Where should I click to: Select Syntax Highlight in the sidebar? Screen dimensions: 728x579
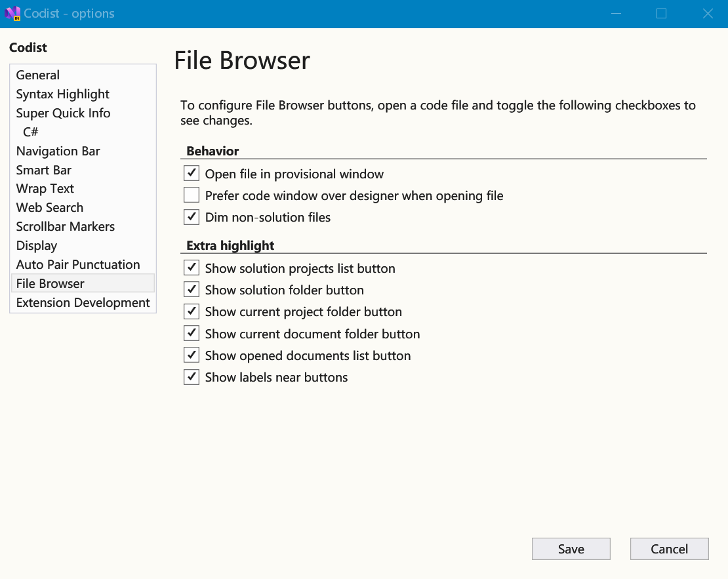click(83, 94)
